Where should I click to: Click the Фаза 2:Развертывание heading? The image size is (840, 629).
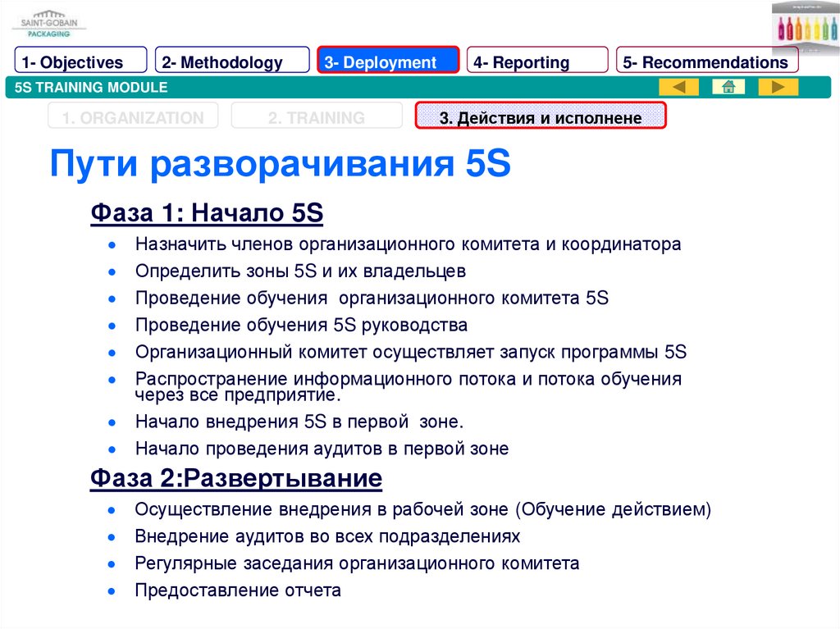tap(236, 478)
